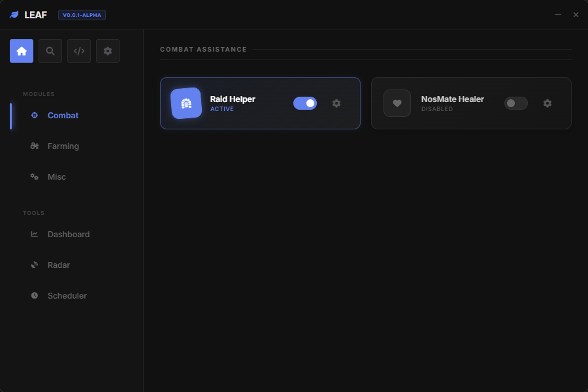Disable the Raid Helper toggle
The height and width of the screenshot is (392, 588).
pos(305,103)
